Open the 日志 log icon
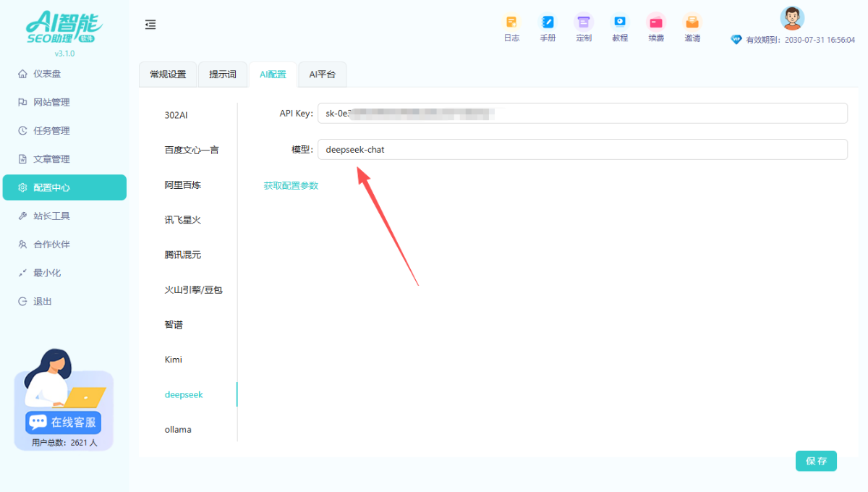Viewport: 868px width, 492px height. [x=511, y=22]
